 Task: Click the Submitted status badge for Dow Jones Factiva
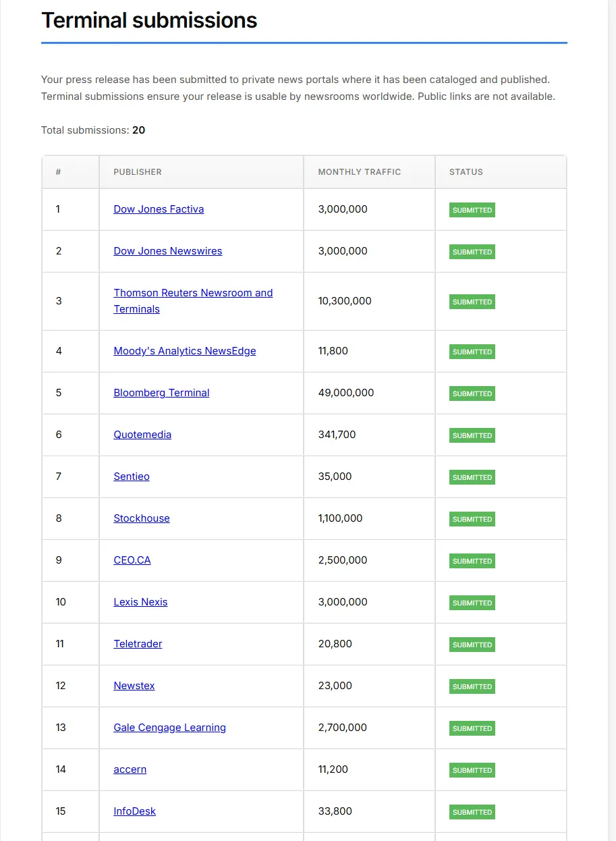coord(472,210)
